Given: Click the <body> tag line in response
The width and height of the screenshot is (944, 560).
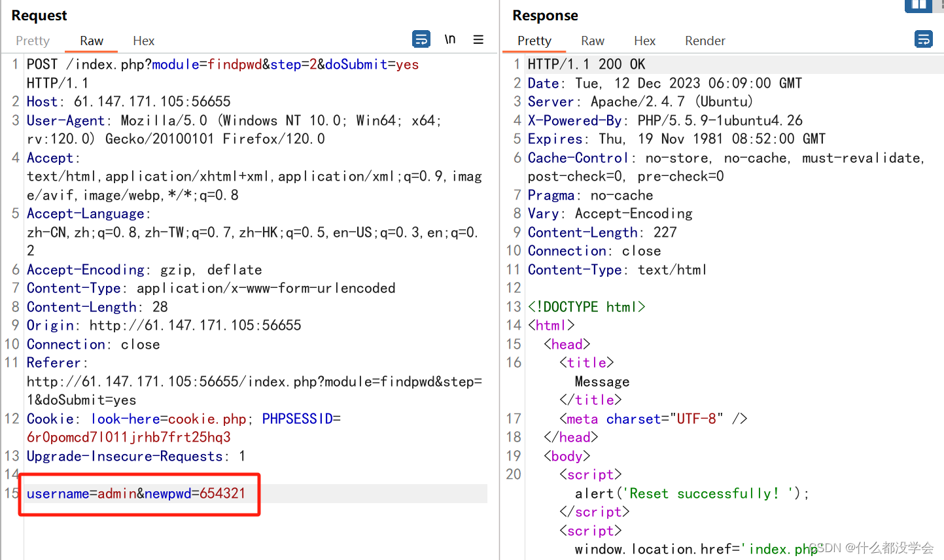Looking at the screenshot, I should click(x=567, y=456).
